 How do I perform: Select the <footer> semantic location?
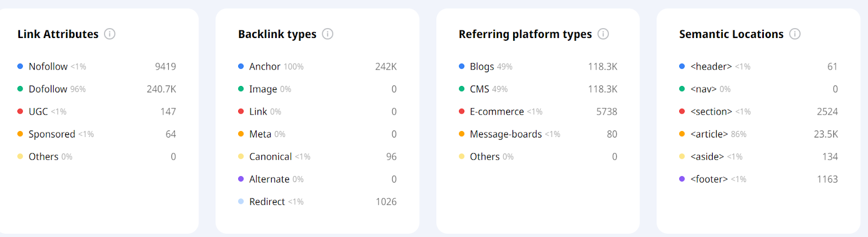tap(709, 179)
